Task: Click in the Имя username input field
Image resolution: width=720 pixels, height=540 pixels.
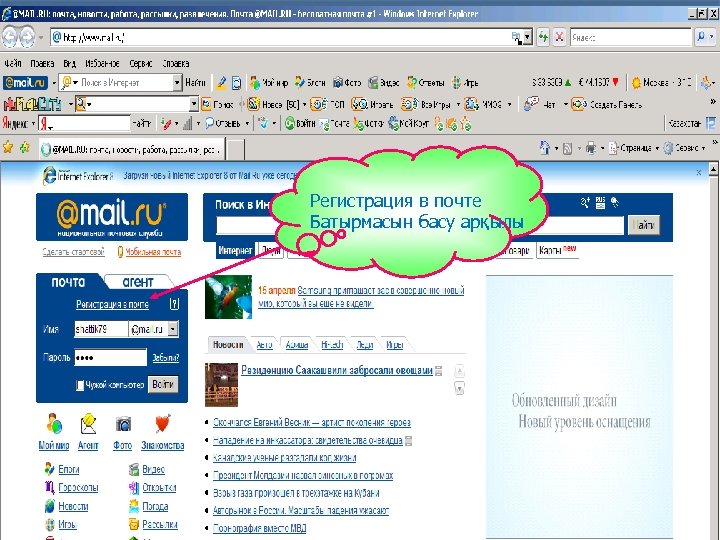Action: (101, 329)
